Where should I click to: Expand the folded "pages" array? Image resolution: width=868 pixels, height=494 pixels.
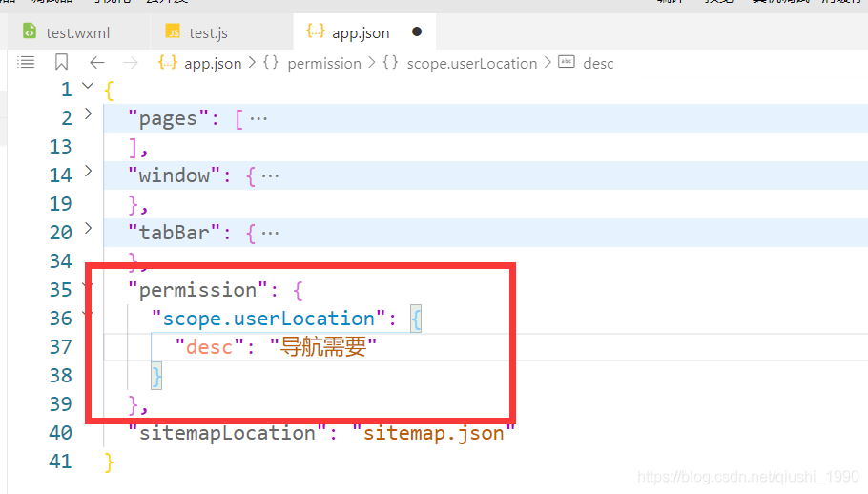(89, 114)
